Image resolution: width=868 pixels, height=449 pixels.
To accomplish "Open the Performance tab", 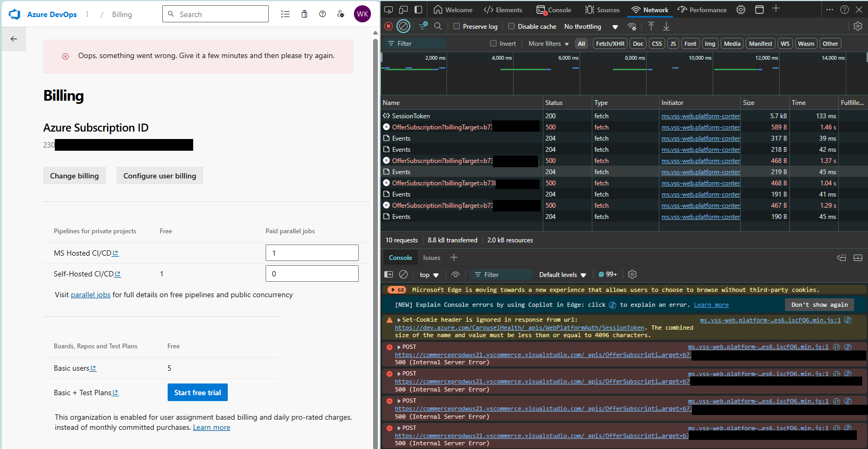I will [x=702, y=10].
